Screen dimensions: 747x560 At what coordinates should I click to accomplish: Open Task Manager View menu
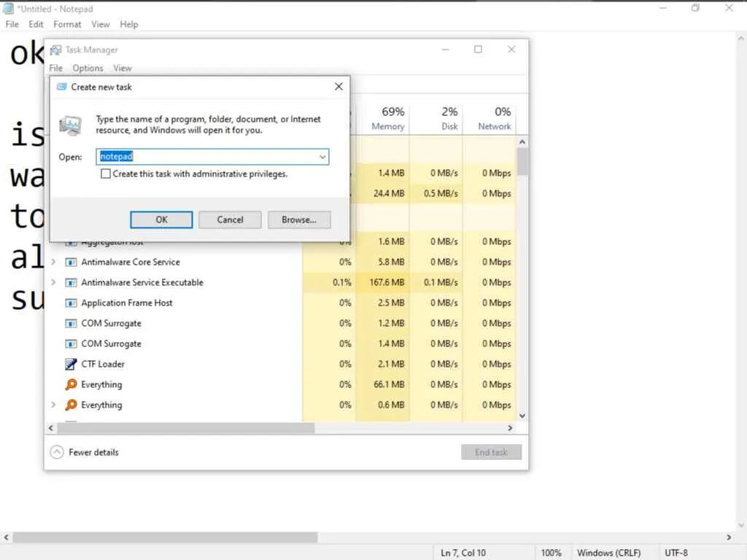(x=123, y=68)
